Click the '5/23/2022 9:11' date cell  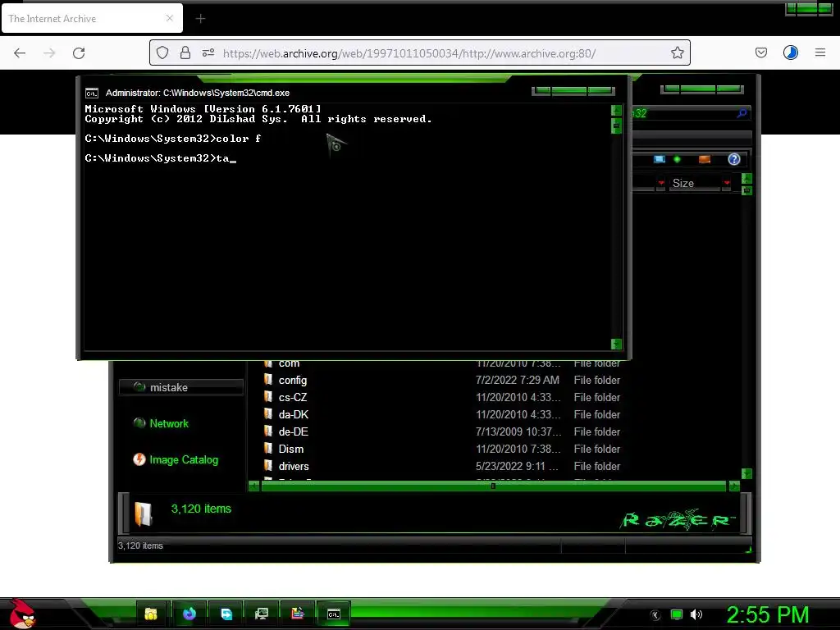click(x=517, y=466)
